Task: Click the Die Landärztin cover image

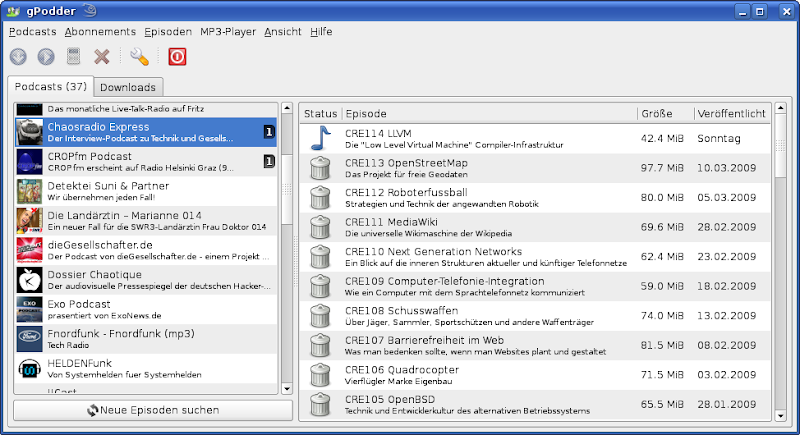Action: [x=30, y=221]
